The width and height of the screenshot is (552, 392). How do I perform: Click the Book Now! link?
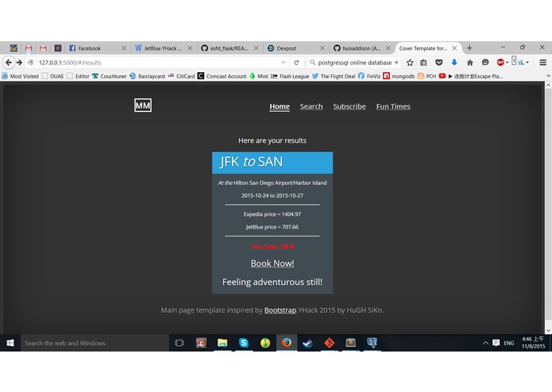click(x=272, y=263)
